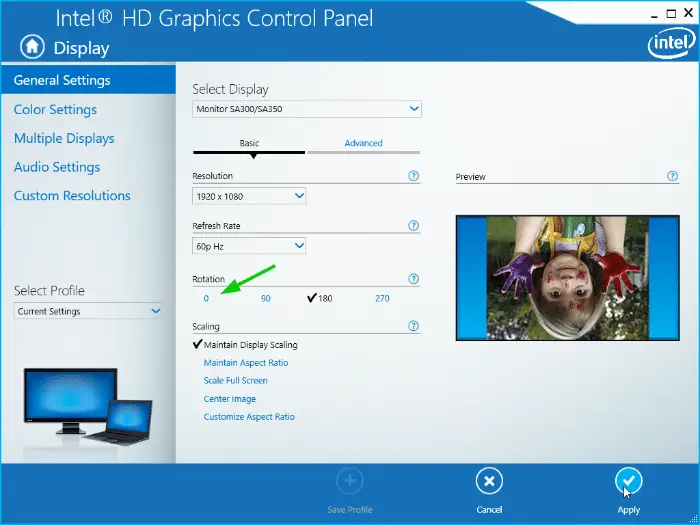Go to the Home screen icon
700x525 pixels.
32,47
